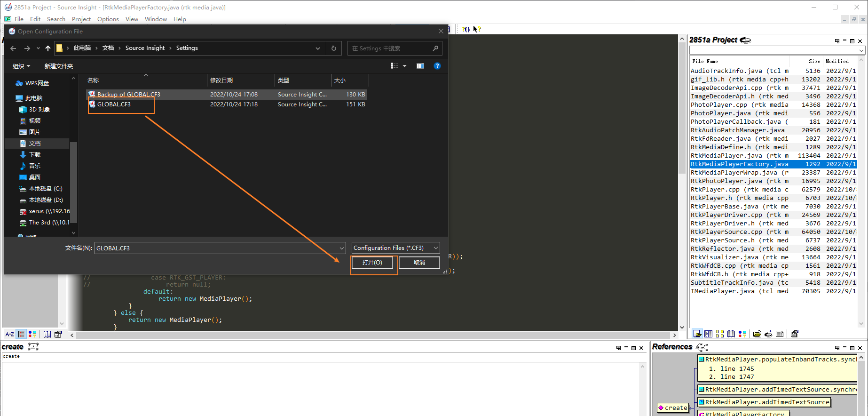Click the open folder icon in project toolbar
Image resolution: width=868 pixels, height=416 pixels.
[x=757, y=334]
